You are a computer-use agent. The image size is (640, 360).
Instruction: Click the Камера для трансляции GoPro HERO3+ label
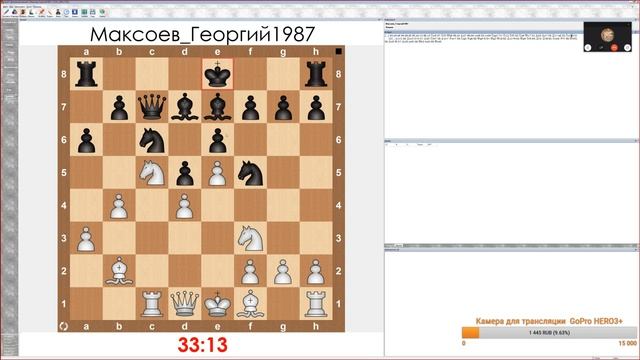click(x=549, y=321)
